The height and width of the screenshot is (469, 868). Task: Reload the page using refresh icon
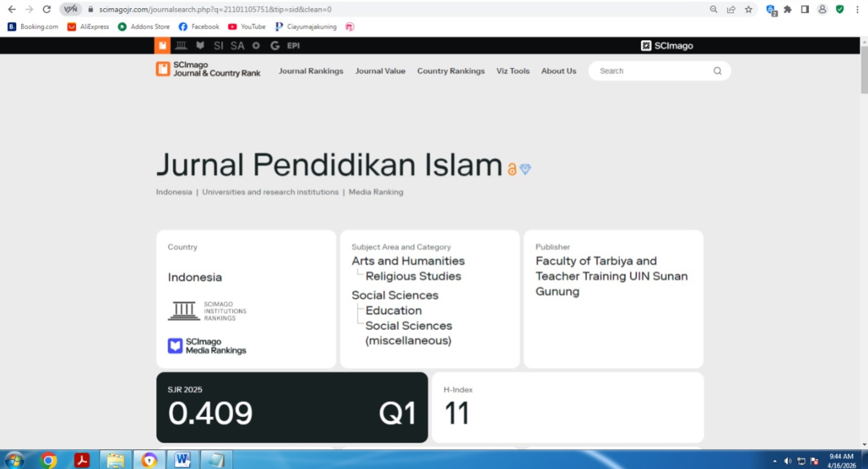point(47,9)
